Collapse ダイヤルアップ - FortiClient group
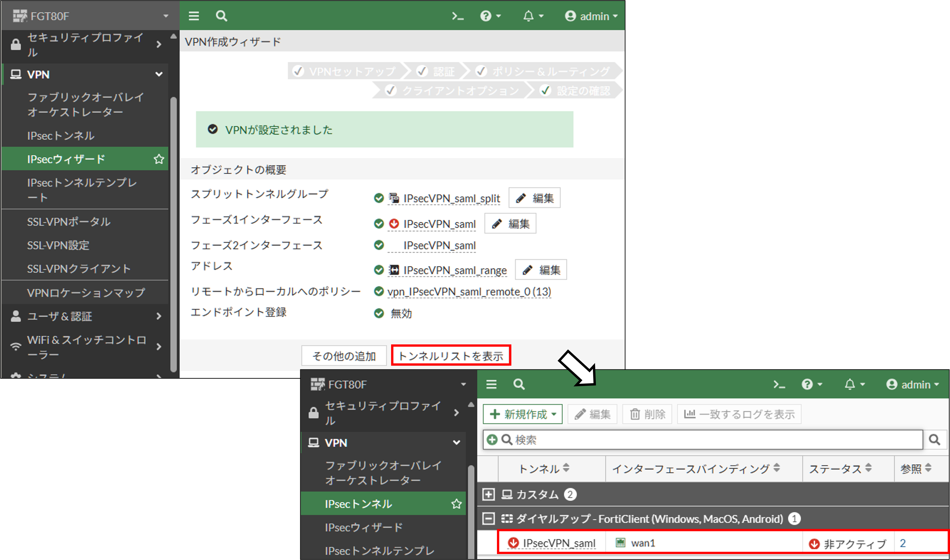Viewport: 950px width, 560px height. (488, 518)
